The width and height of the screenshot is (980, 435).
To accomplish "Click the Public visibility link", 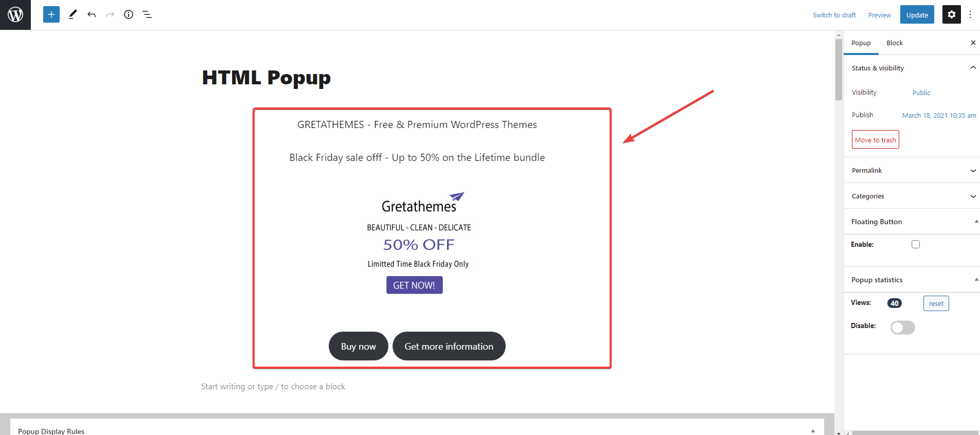I will (921, 93).
